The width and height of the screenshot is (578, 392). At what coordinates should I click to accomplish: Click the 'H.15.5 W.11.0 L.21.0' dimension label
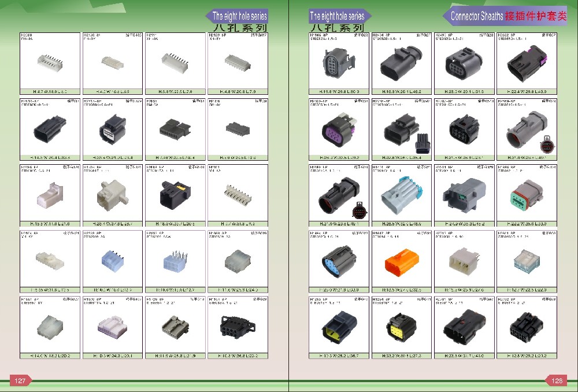click(x=50, y=224)
